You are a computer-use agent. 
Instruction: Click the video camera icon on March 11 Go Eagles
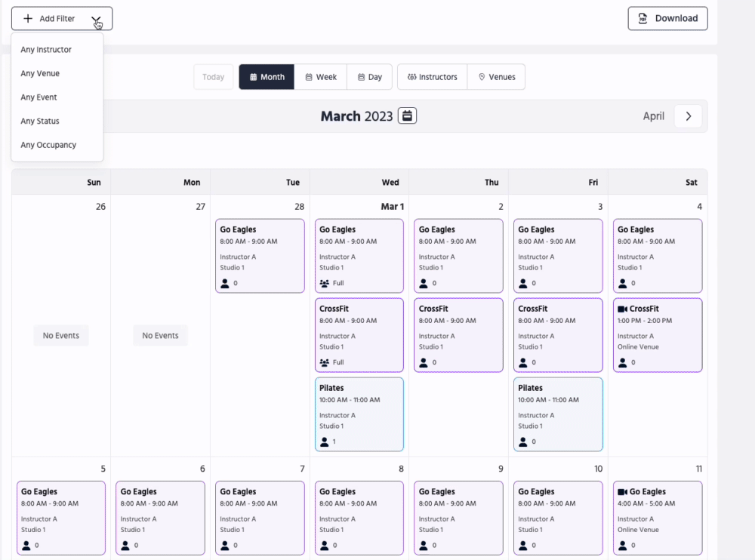pos(623,491)
